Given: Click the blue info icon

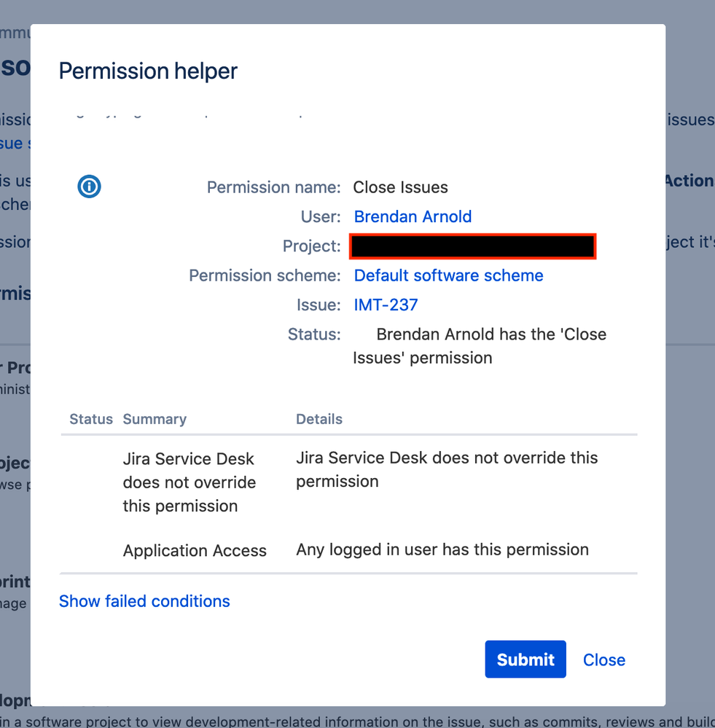Looking at the screenshot, I should 89,187.
